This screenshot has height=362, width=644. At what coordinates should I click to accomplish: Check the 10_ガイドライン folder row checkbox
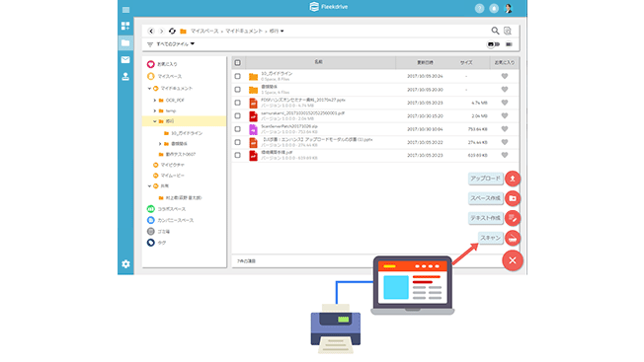(237, 76)
